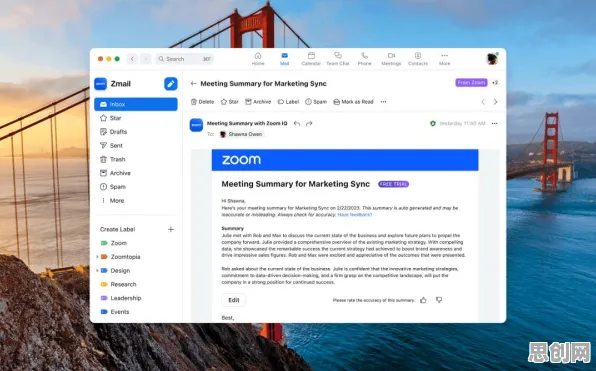Expand the Zoomtopia label
596x371 pixels.
(97, 257)
